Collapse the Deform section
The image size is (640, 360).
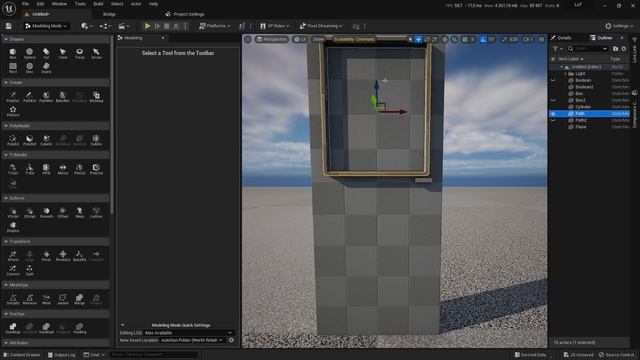6,198
